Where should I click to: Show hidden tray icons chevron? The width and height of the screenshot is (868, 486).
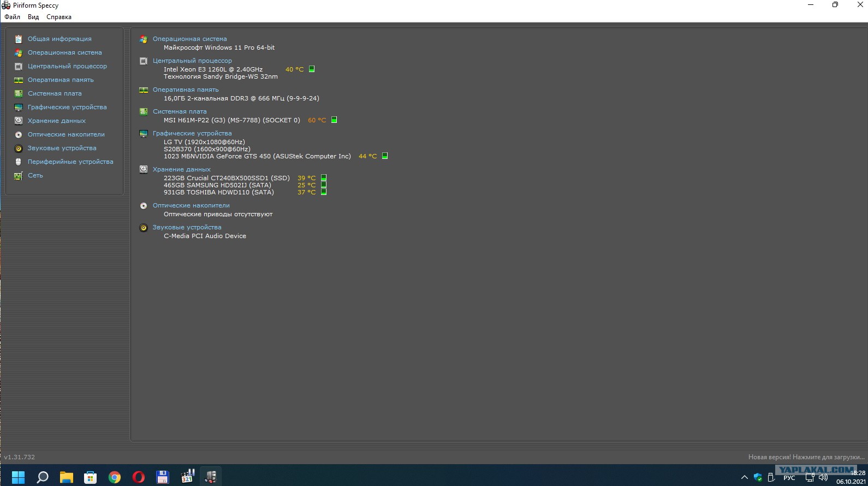tap(744, 477)
